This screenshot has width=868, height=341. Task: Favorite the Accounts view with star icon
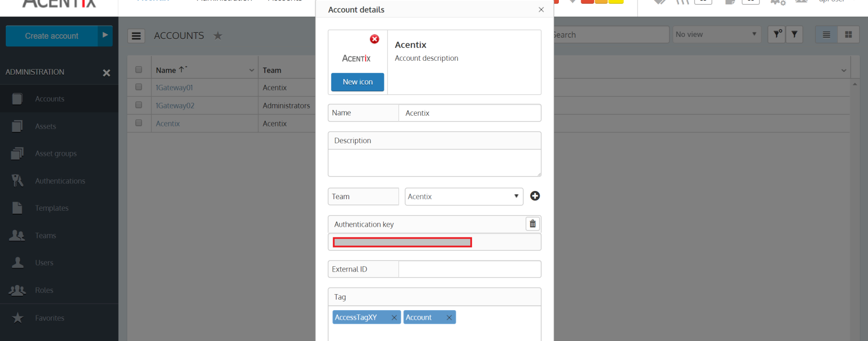(218, 36)
